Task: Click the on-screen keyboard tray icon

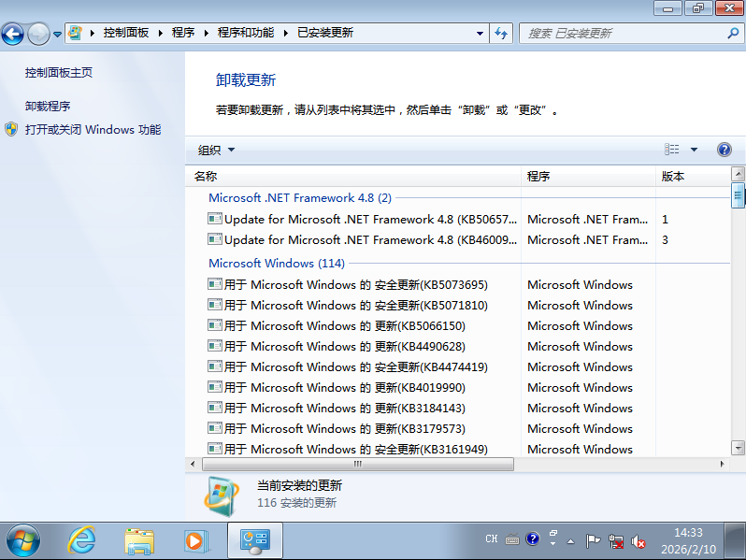Action: 512,539
